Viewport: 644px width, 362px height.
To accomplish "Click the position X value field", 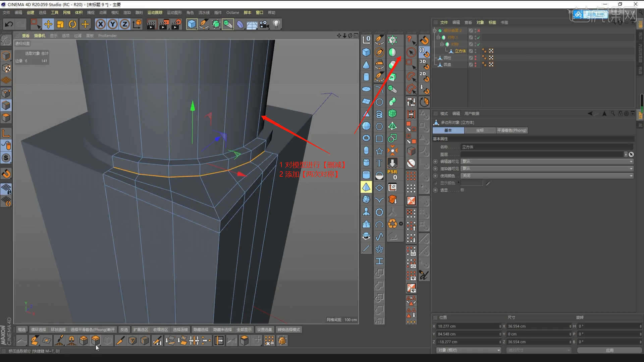I will [468, 326].
